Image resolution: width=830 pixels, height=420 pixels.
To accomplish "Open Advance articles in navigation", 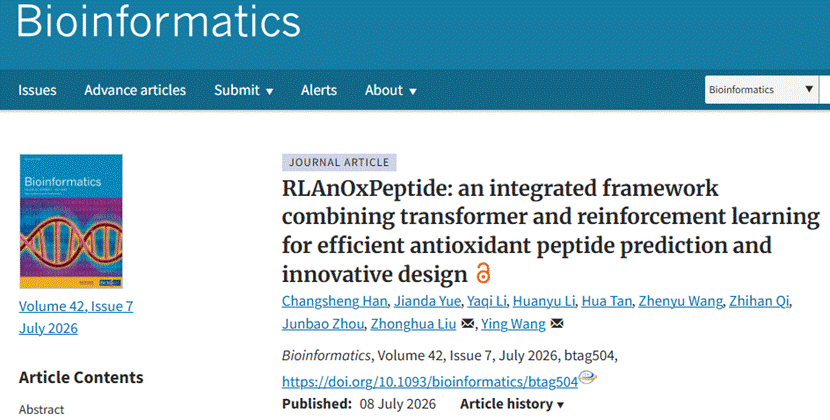I will pos(135,90).
